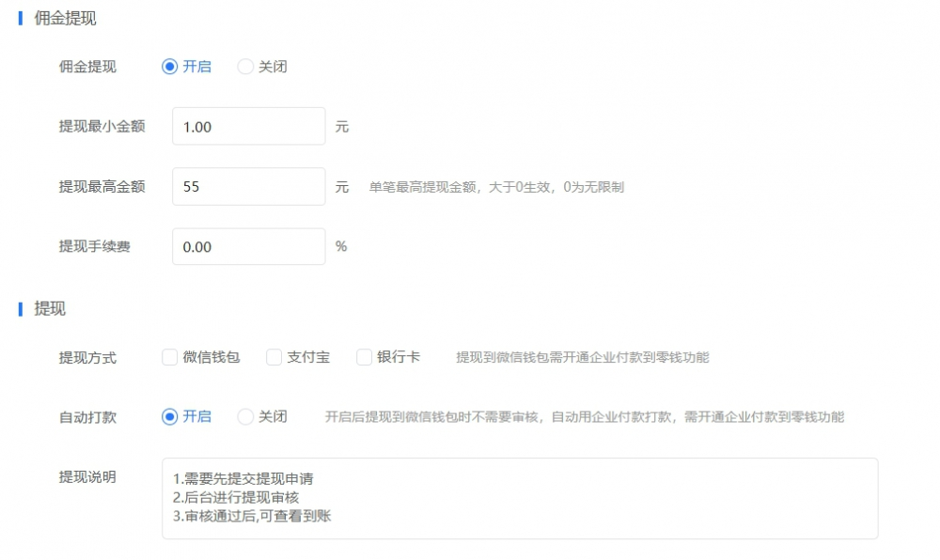Enable the 佣金提现 commission withdrawal option
The height and width of the screenshot is (560, 940).
pos(169,67)
